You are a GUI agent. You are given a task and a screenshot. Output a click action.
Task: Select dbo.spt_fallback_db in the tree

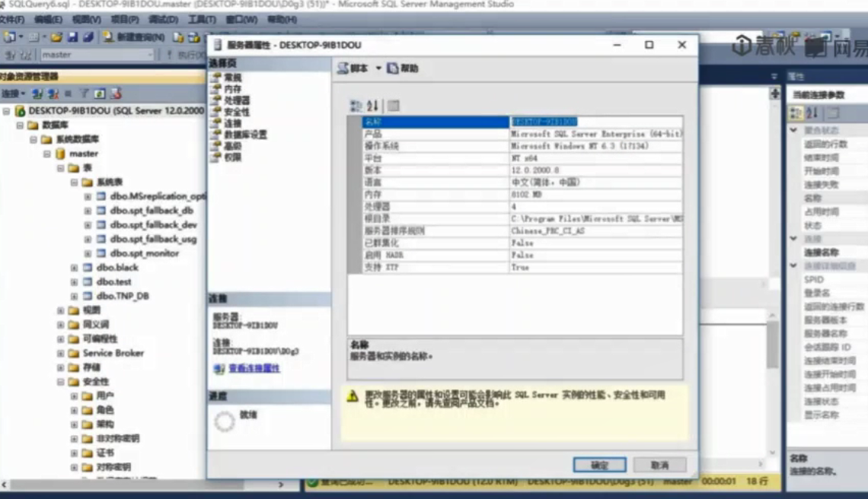click(151, 210)
